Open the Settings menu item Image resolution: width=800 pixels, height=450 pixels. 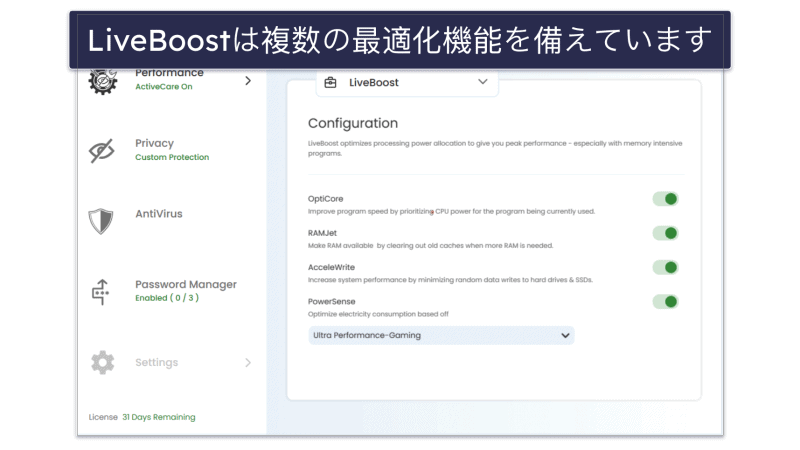(x=157, y=362)
